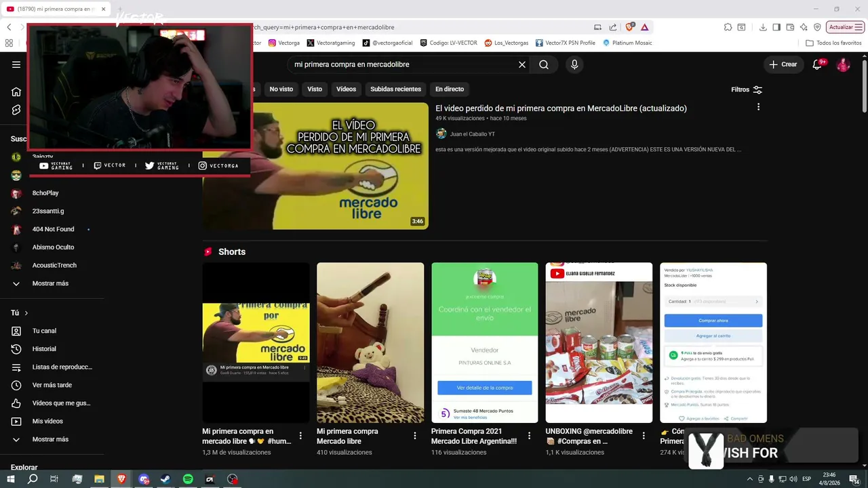
Task: Open the Todos los favoritos folder
Action: pyautogui.click(x=833, y=43)
